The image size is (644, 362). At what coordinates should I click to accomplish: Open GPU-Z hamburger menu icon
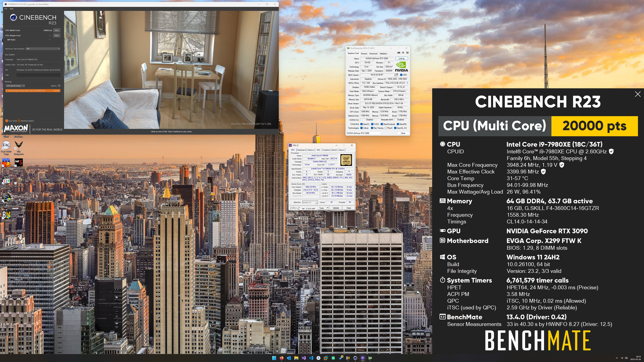(x=408, y=53)
